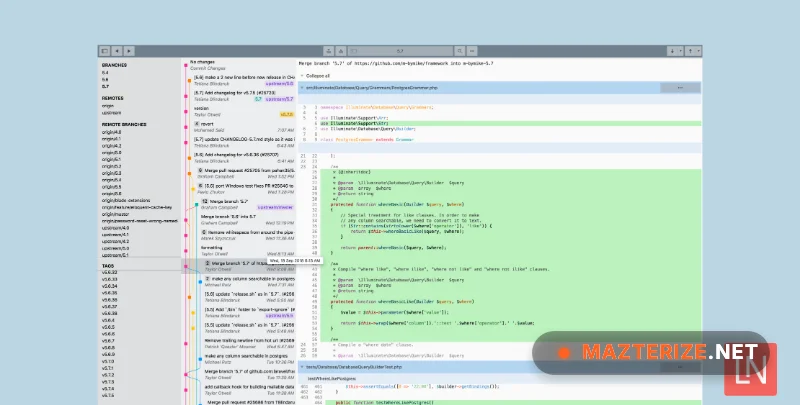
Task: Open the ellipsis menu on PostgresGrammar.php header
Action: tap(680, 88)
